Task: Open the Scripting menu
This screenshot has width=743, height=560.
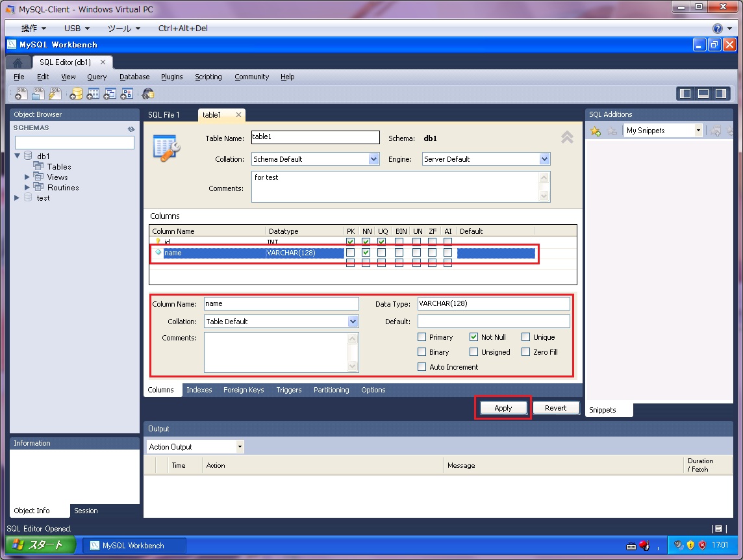Action: pos(208,77)
